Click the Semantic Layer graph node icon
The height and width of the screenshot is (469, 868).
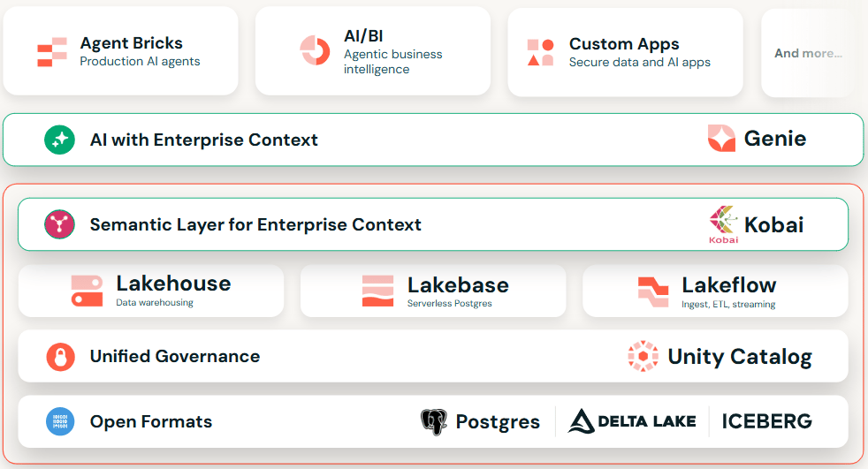[60, 224]
